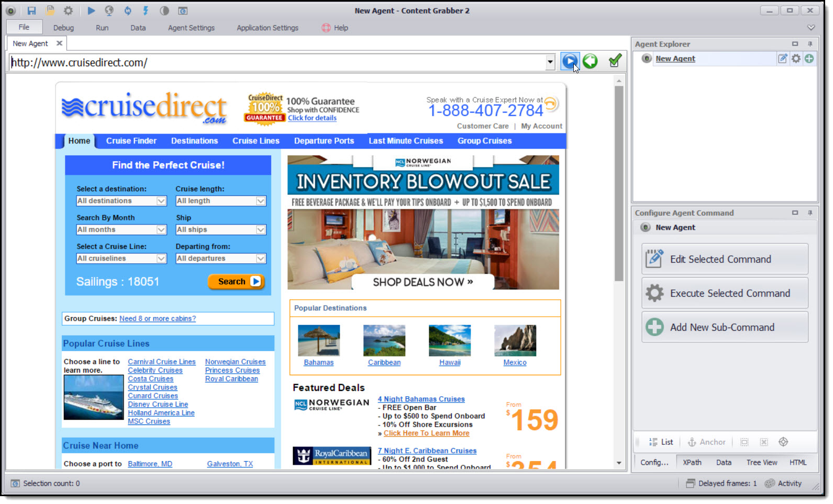Screen dimensions: 833x504
Task: Click the crosshair target icon
Action: pos(783,442)
